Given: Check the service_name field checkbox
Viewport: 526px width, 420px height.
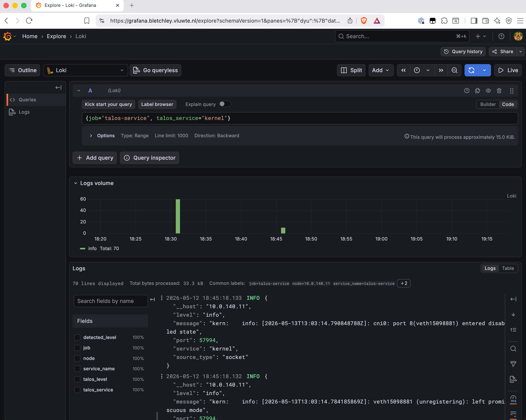Looking at the screenshot, I should [x=77, y=369].
